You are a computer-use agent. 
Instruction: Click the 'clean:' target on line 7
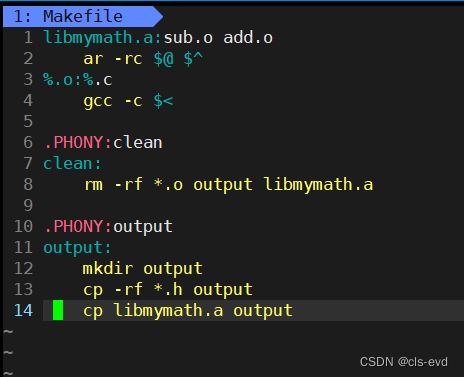click(72, 164)
